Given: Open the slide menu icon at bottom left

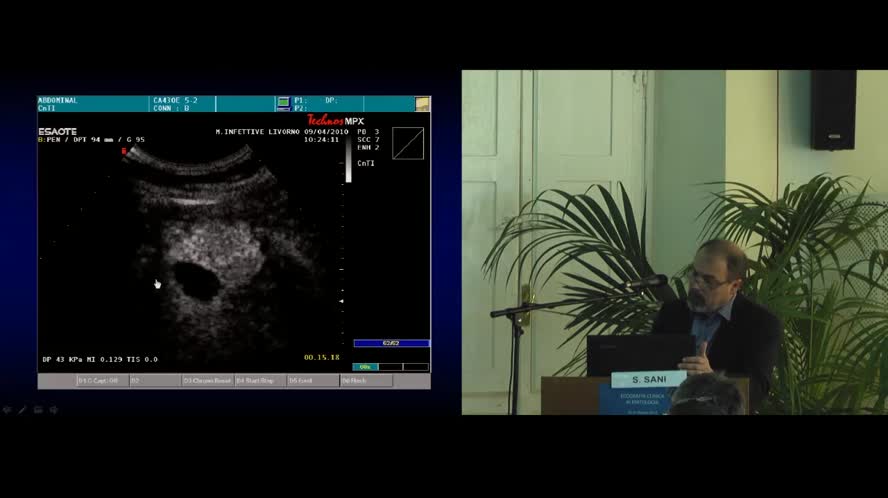Looking at the screenshot, I should click(38, 410).
